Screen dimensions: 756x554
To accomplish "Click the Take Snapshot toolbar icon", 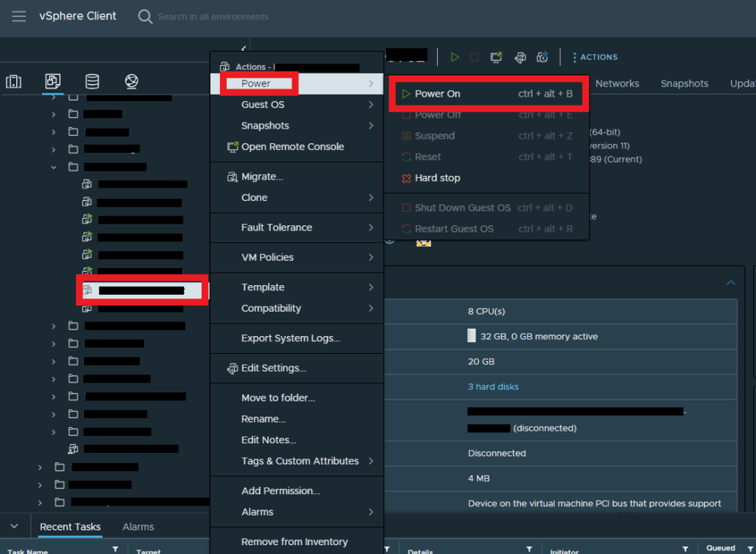I will point(543,57).
